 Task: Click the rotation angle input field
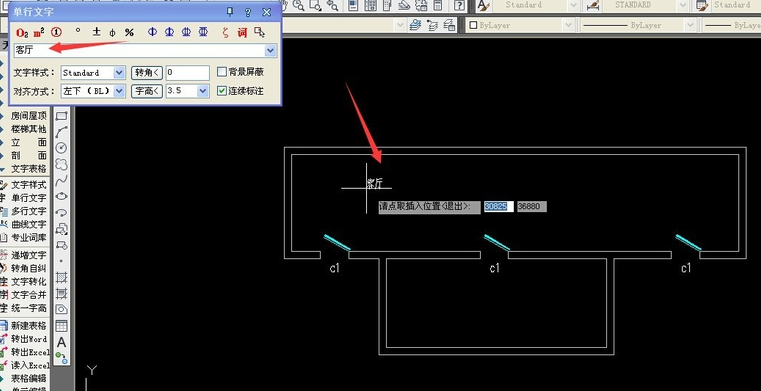pos(187,73)
